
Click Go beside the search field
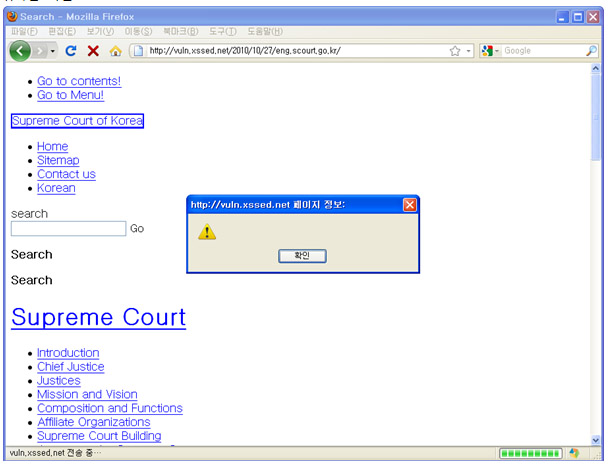pos(137,228)
